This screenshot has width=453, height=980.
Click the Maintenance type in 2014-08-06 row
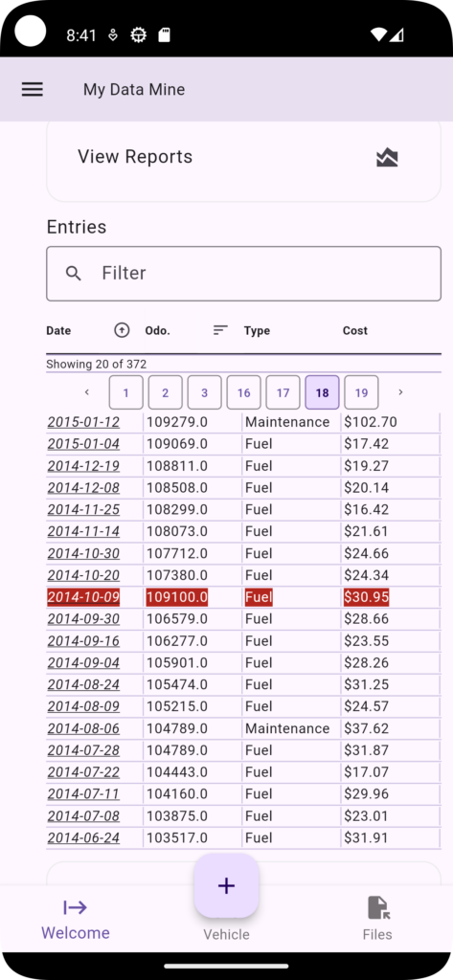tap(287, 728)
